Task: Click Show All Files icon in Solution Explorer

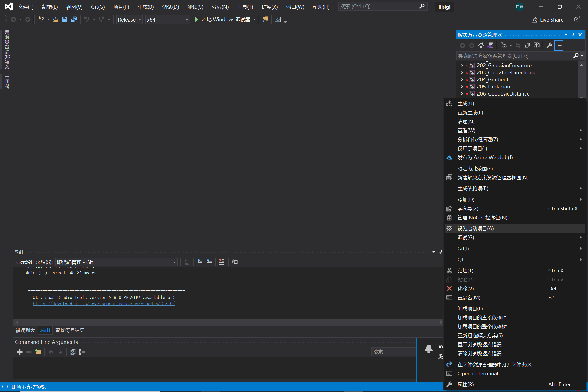Action: click(x=537, y=46)
